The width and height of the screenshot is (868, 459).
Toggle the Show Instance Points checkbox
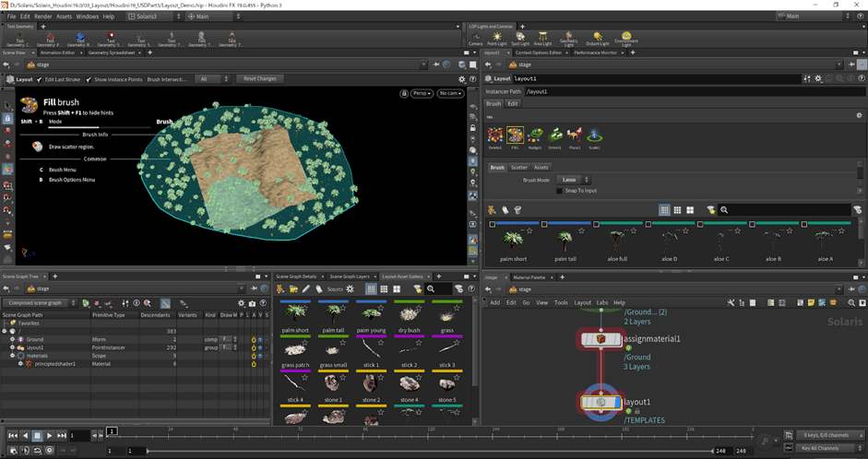point(89,79)
